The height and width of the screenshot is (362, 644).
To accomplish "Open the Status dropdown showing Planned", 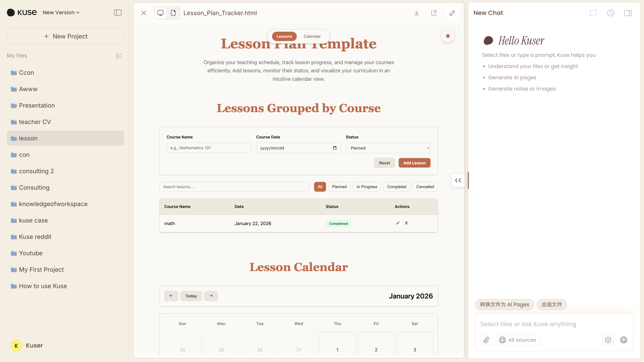I will (388, 148).
